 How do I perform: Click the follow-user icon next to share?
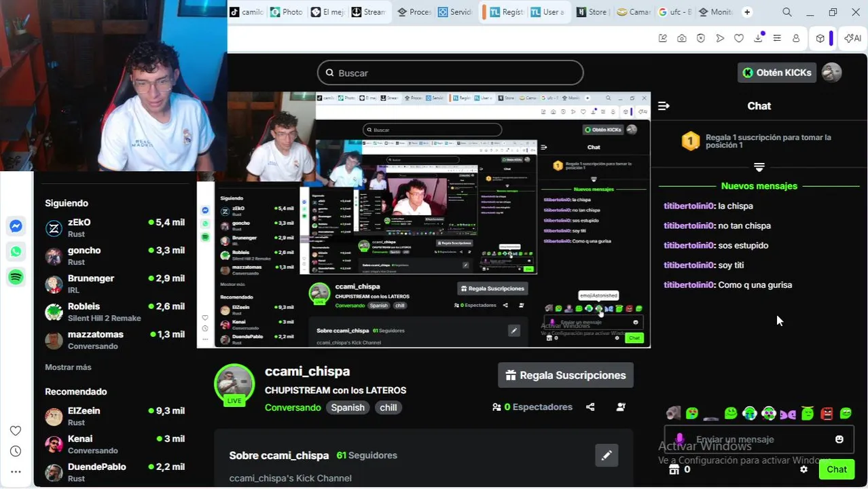tap(621, 407)
